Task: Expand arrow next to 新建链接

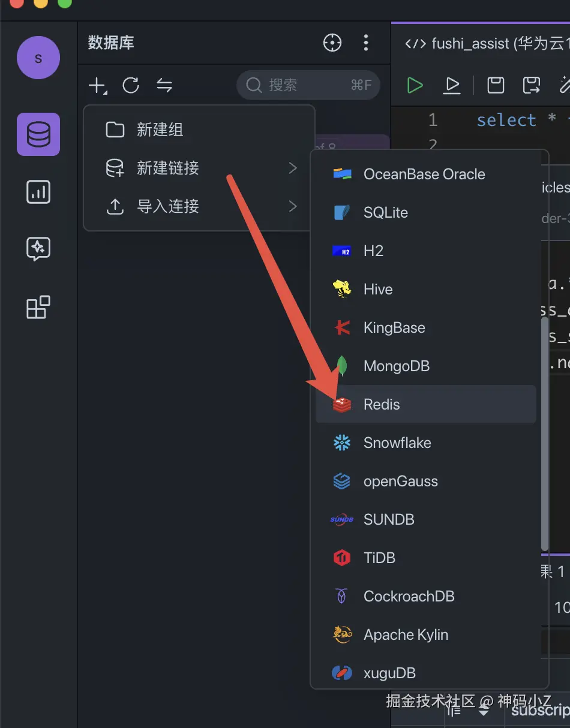Action: [x=293, y=168]
